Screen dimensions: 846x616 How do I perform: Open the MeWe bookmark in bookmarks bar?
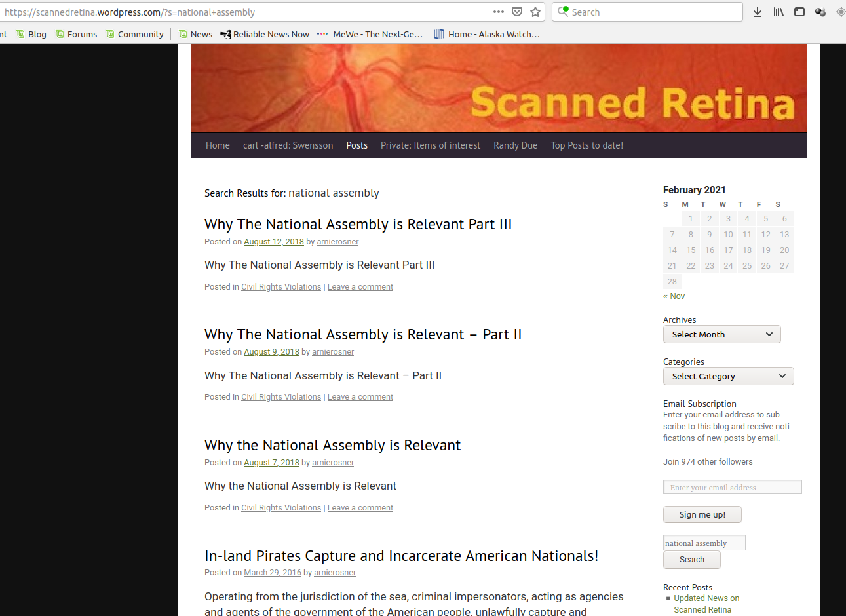(x=370, y=34)
